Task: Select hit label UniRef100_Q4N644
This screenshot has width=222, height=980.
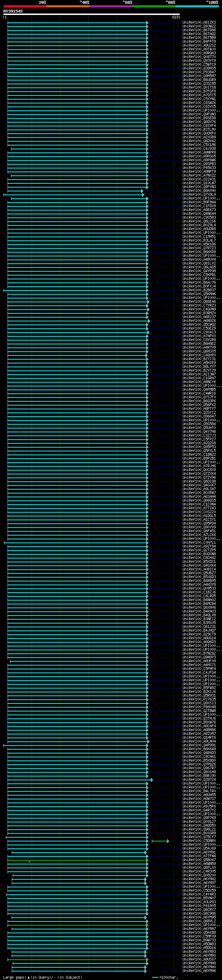Action: [x=199, y=214]
